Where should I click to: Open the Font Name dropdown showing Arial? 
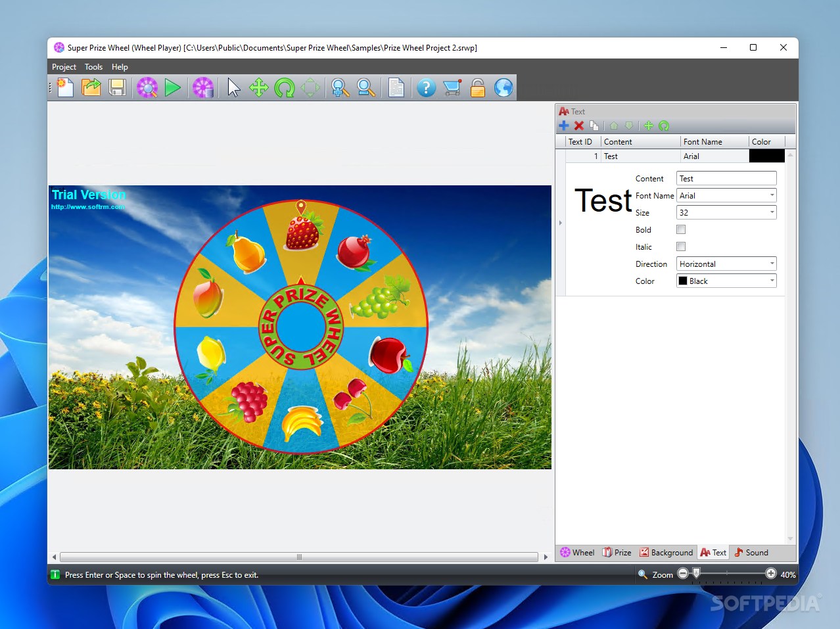(726, 195)
